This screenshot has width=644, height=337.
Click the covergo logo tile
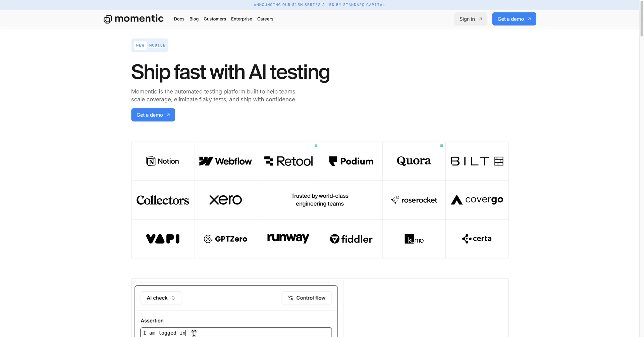tap(477, 200)
